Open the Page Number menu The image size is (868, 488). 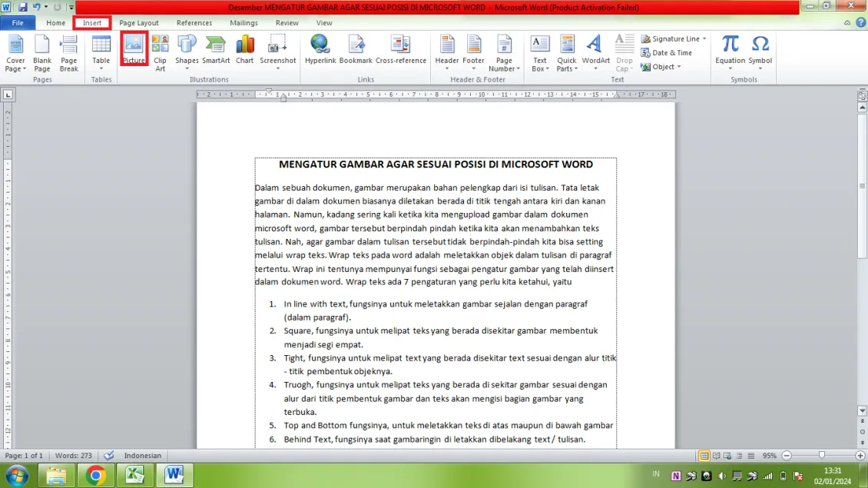coord(504,53)
